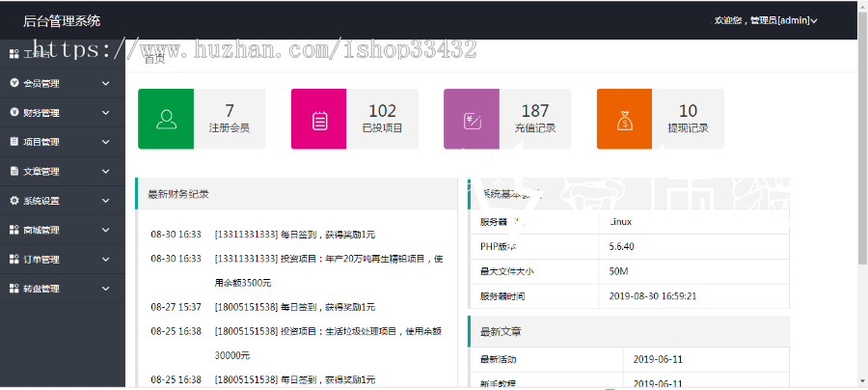Click the 会员管理 sidebar icon
Screen dimensions: 868x390
(x=14, y=84)
